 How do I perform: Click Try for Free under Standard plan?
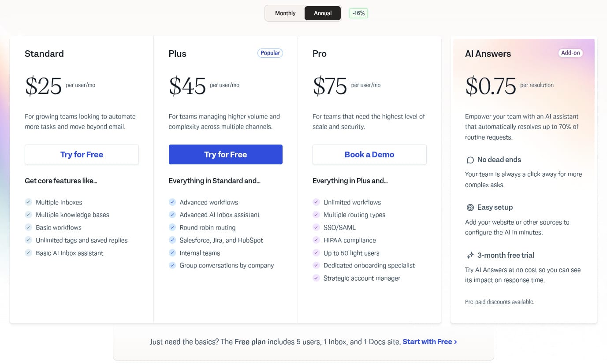pos(82,154)
